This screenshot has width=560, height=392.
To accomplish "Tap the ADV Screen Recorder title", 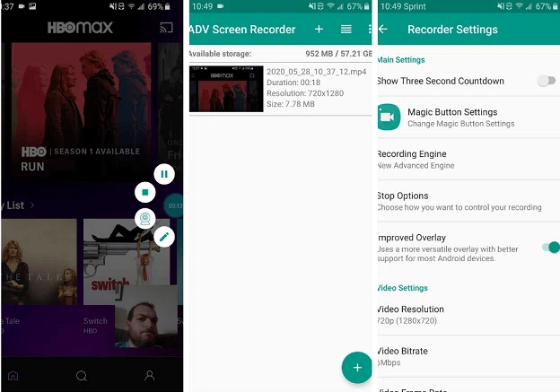I will [242, 30].
